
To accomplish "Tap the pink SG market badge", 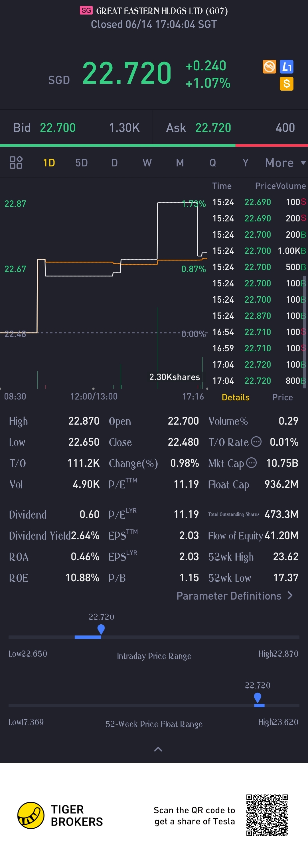I will 86,11.
